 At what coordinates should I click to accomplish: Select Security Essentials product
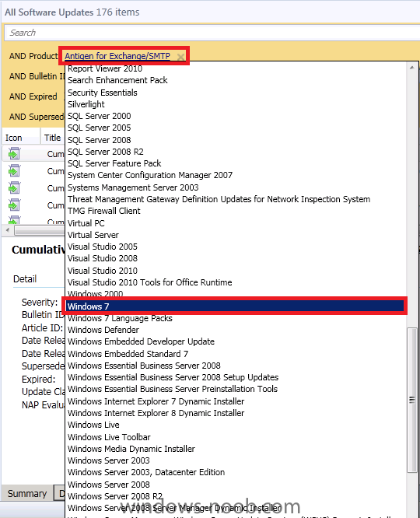[102, 93]
